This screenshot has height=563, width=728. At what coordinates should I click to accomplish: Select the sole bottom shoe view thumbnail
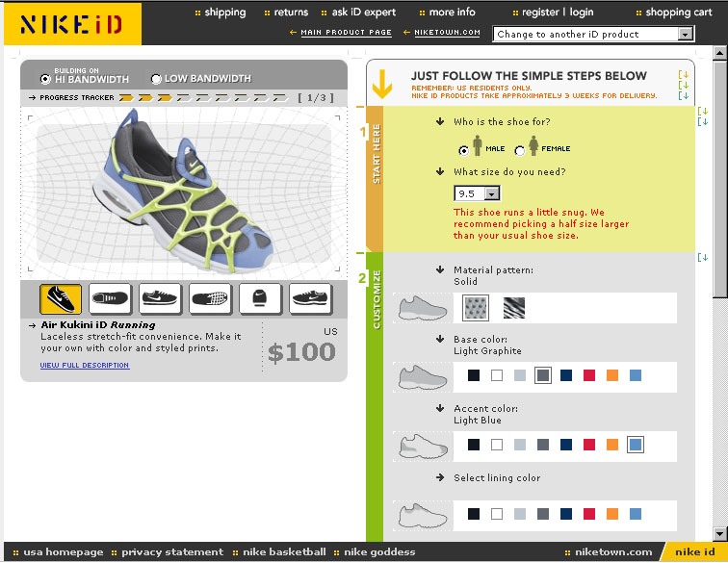(210, 299)
